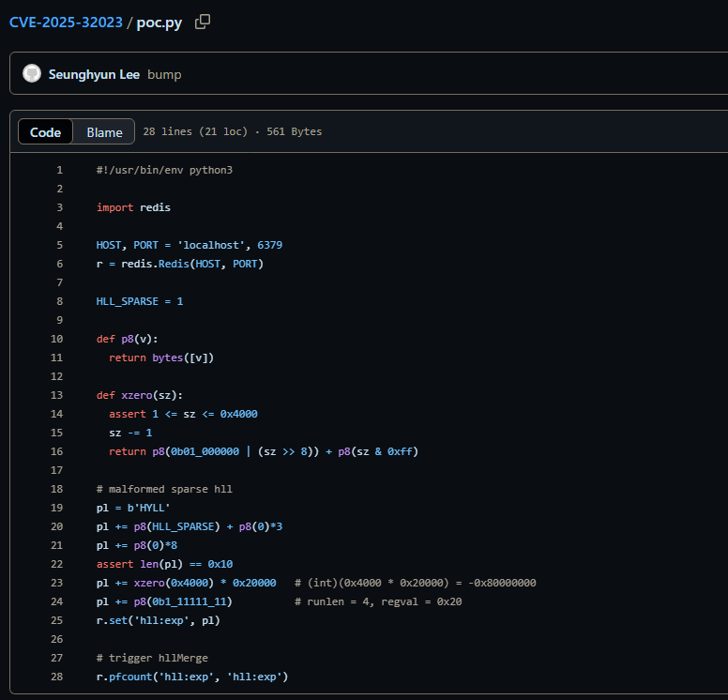Screen dimensions: 728x700
Task: Click the '# trigger hllMerge' comment
Action: tap(152, 658)
